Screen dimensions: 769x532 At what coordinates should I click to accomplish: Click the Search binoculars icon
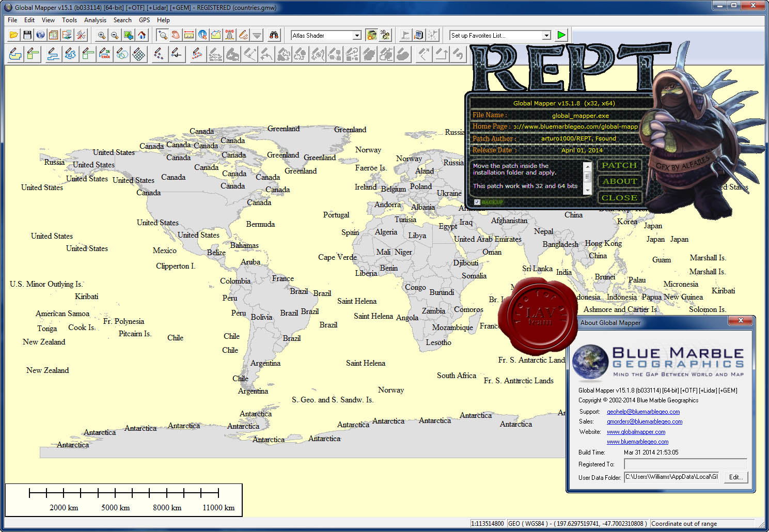click(x=274, y=35)
